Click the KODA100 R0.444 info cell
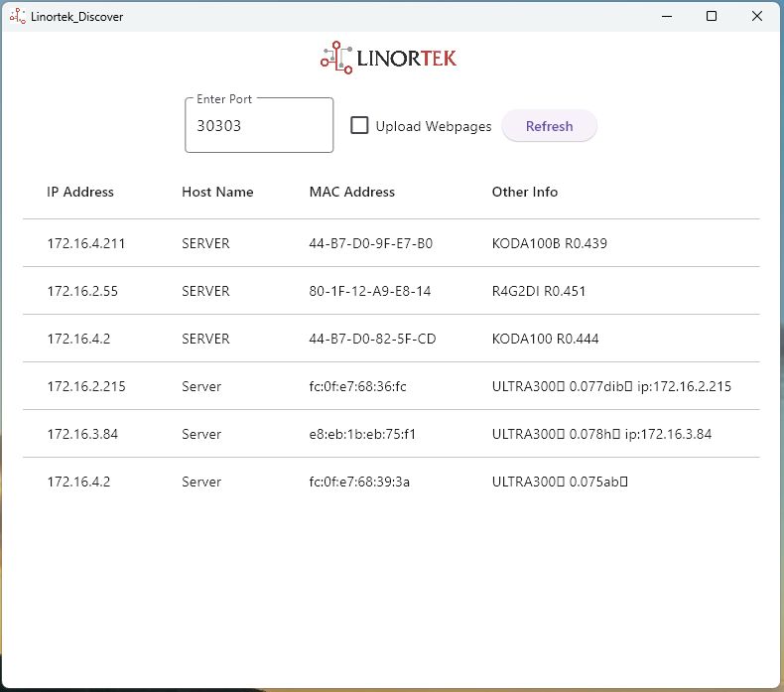Screen dimensions: 784x692 545,339
